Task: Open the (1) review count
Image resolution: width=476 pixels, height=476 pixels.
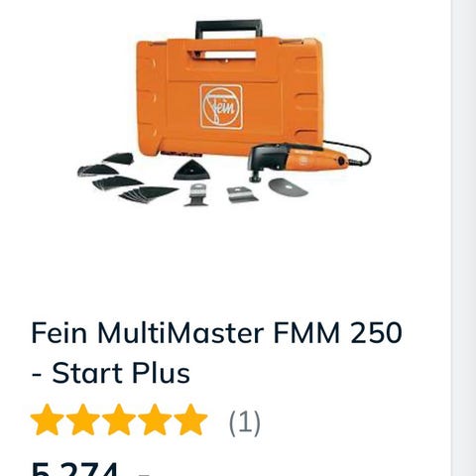Action: 245,422
